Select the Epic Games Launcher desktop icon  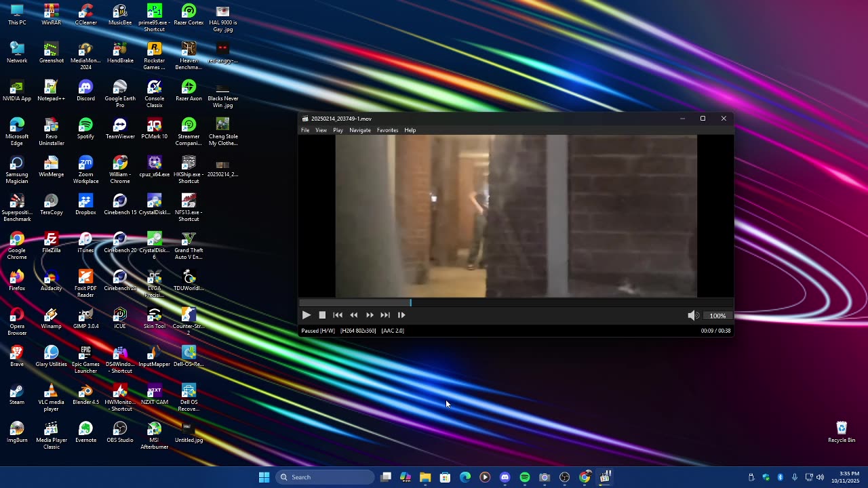pos(85,359)
